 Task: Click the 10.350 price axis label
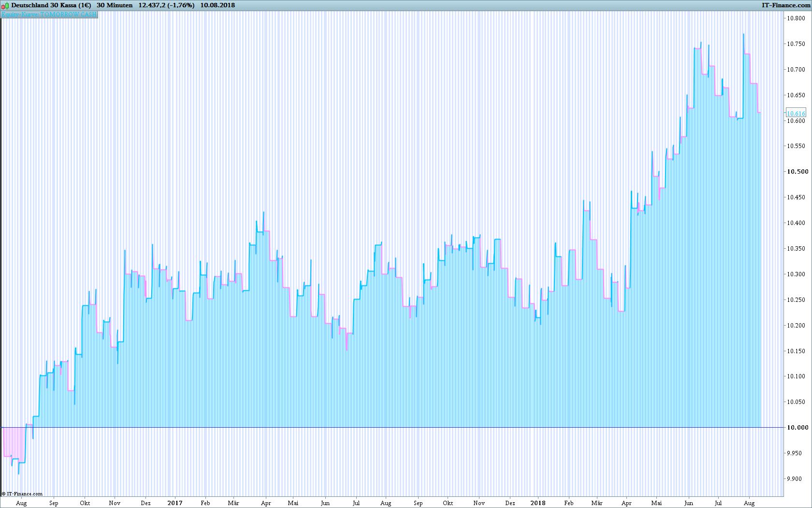click(x=796, y=249)
